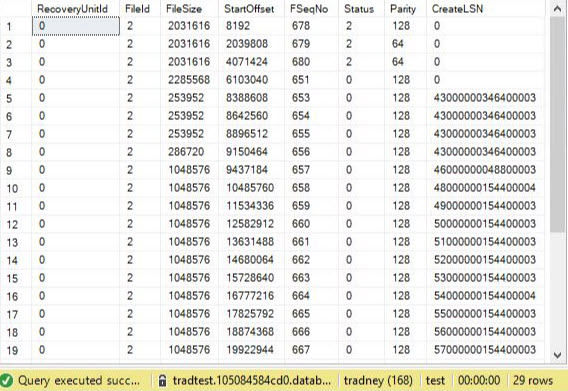Click FSeqNo value 679
The image size is (568, 391).
click(x=301, y=44)
